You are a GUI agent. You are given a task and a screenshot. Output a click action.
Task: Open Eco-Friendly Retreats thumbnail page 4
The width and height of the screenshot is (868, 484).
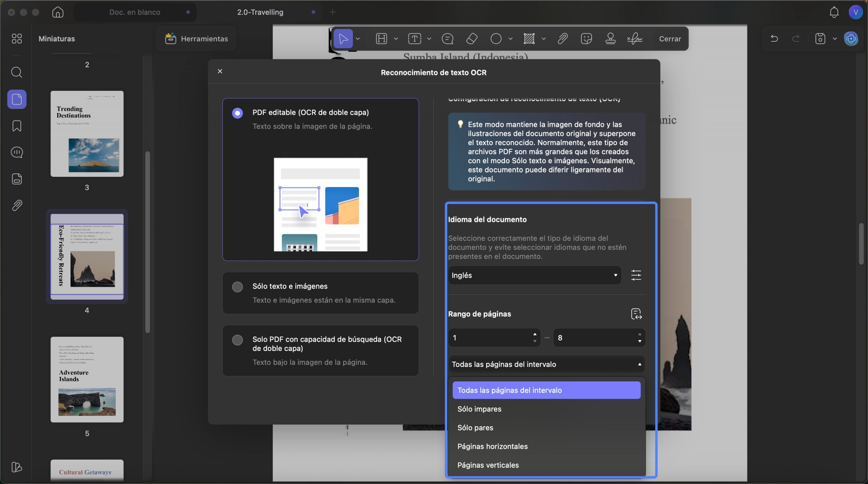click(87, 257)
